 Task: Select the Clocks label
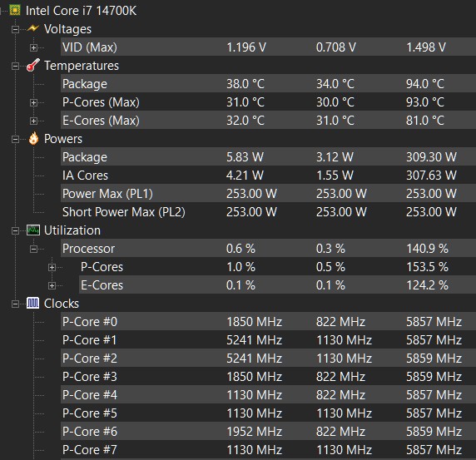click(x=62, y=304)
